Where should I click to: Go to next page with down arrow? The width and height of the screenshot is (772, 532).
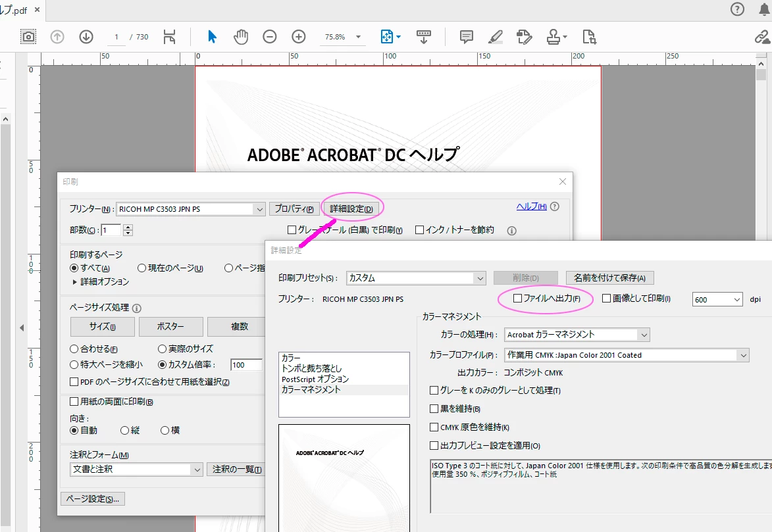[x=86, y=37]
